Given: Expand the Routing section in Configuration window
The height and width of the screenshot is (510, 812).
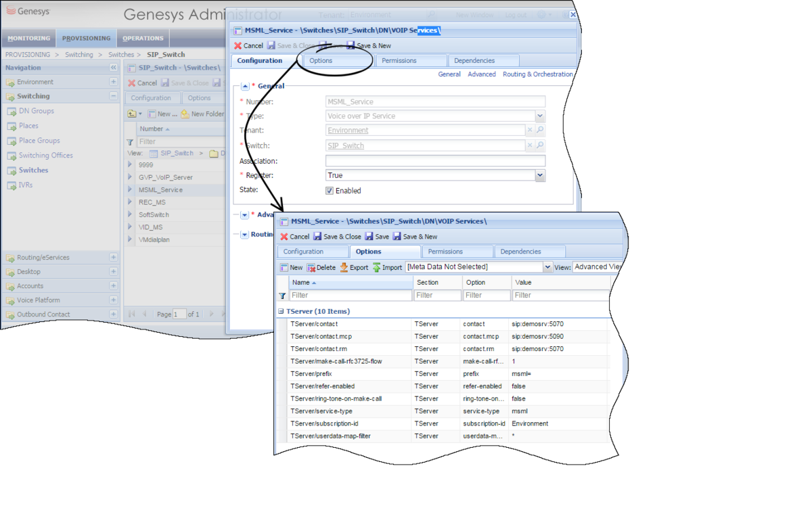Looking at the screenshot, I should point(245,235).
